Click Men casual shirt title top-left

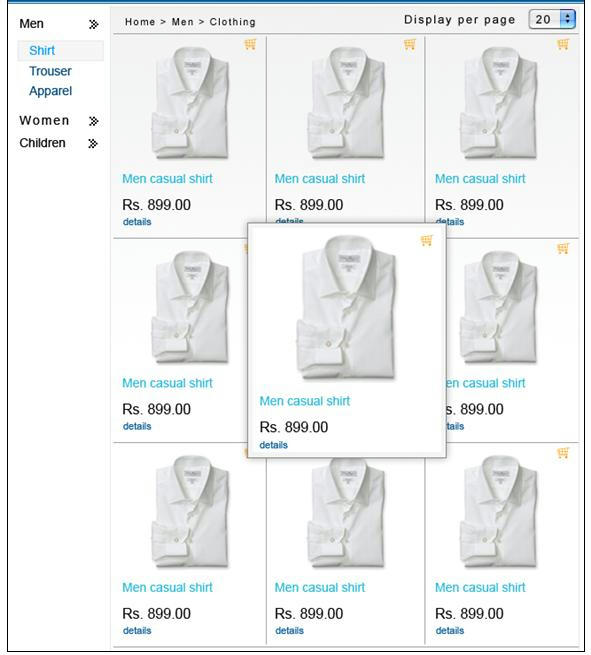click(167, 179)
